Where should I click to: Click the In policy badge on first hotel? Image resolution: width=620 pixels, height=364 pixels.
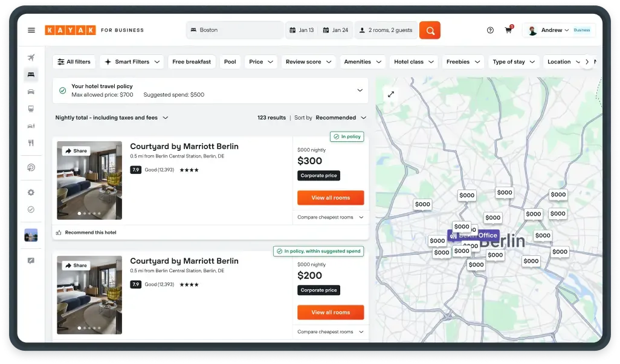[347, 136]
